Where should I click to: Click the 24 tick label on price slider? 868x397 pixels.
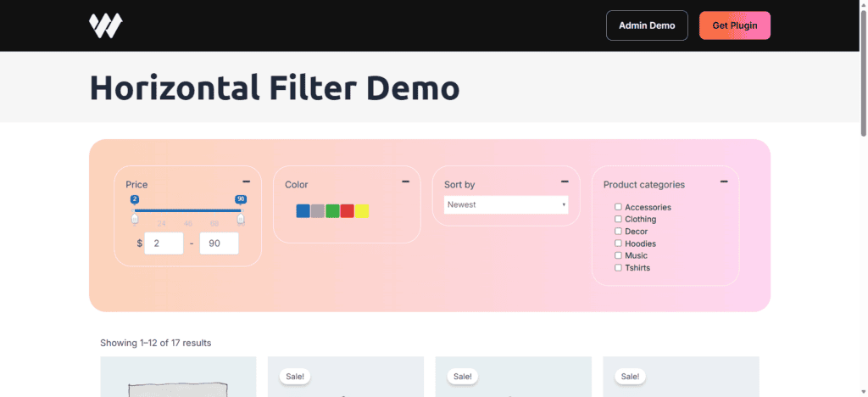(162, 224)
